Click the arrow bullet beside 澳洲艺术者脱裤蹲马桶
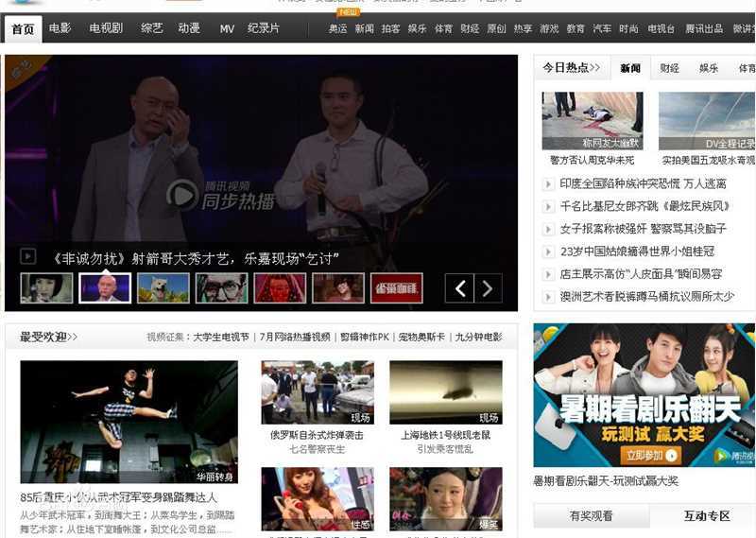 pyautogui.click(x=548, y=296)
